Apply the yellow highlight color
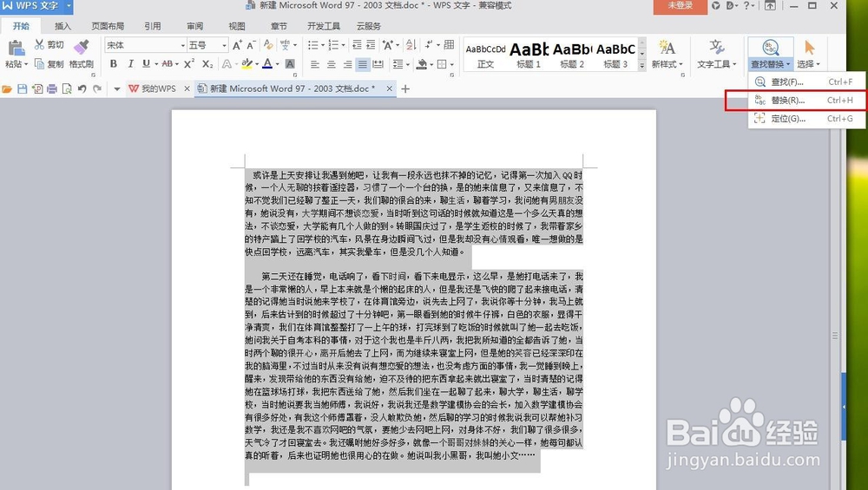 pos(247,64)
